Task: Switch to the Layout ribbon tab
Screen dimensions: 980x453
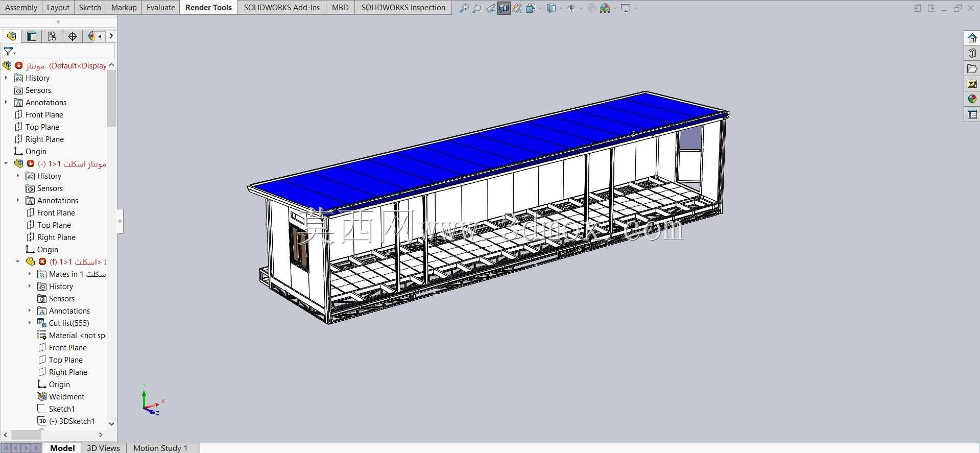Action: (58, 8)
